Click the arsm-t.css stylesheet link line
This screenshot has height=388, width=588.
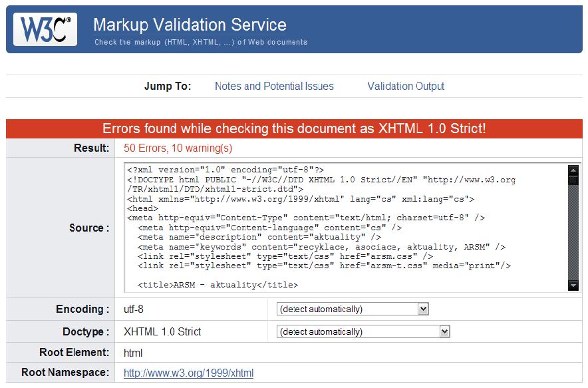pyautogui.click(x=324, y=266)
